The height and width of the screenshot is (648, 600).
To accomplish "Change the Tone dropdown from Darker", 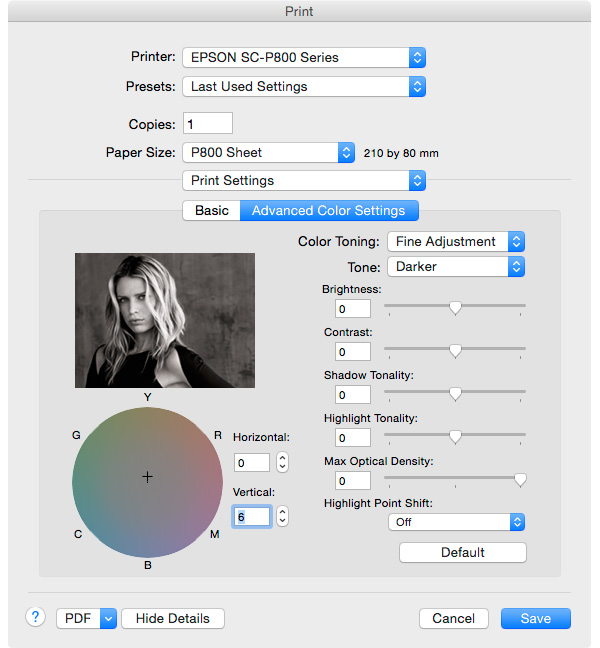I will coord(455,267).
